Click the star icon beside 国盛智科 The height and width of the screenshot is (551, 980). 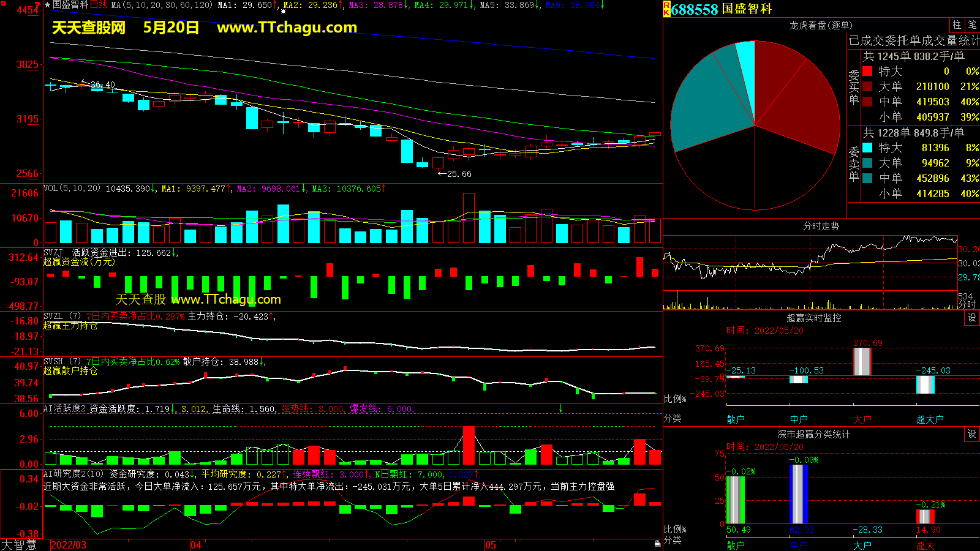pos(48,5)
